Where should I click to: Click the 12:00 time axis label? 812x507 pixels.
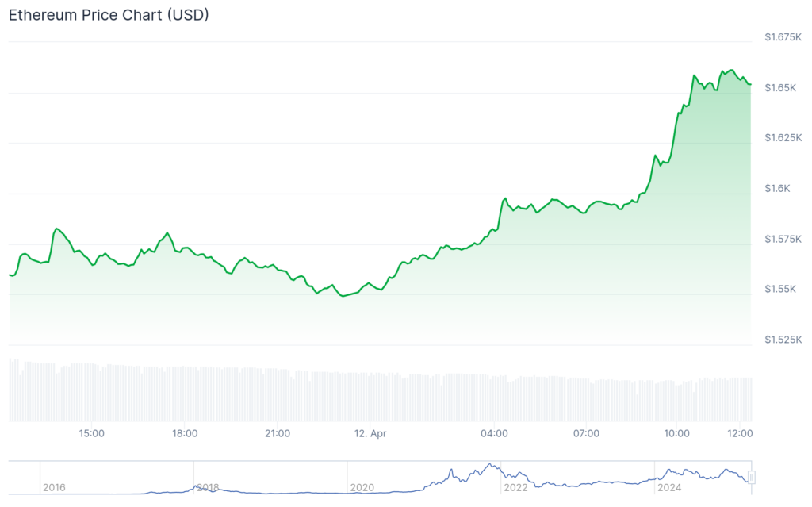click(740, 433)
